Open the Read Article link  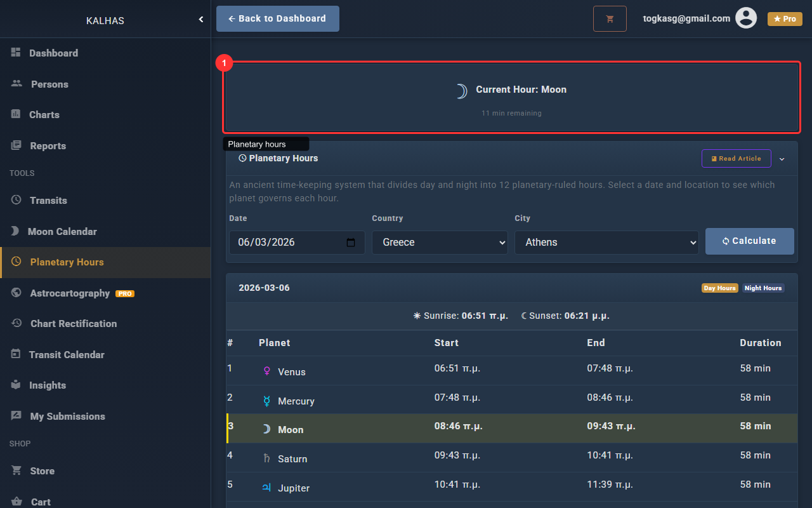[736, 159]
